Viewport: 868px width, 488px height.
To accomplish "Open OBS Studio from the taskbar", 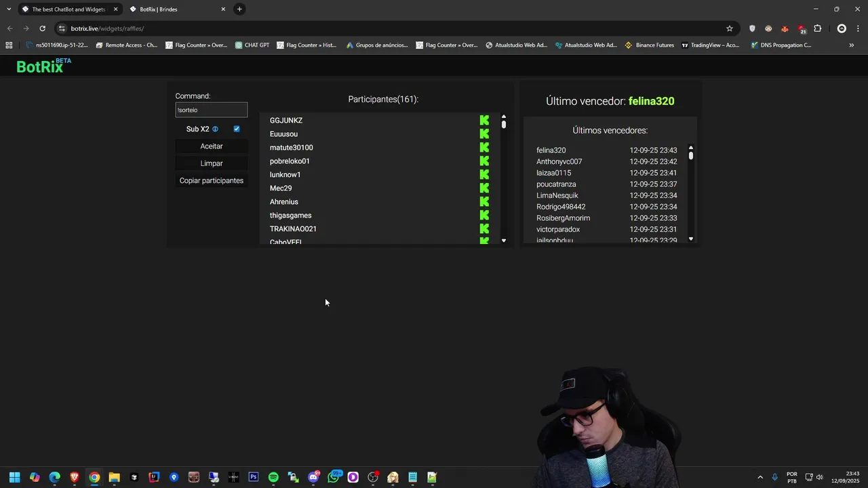I will coord(373,477).
